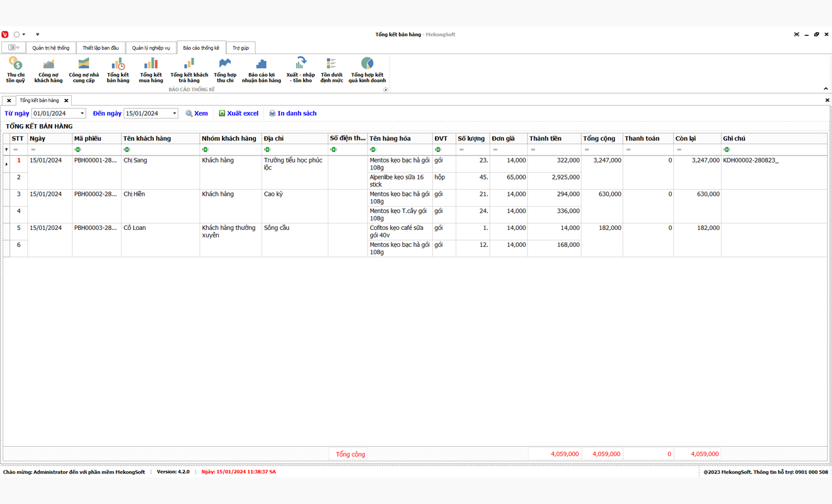Image resolution: width=832 pixels, height=504 pixels.
Task: Open filter operator icon for Địa chỉ column
Action: point(267,150)
